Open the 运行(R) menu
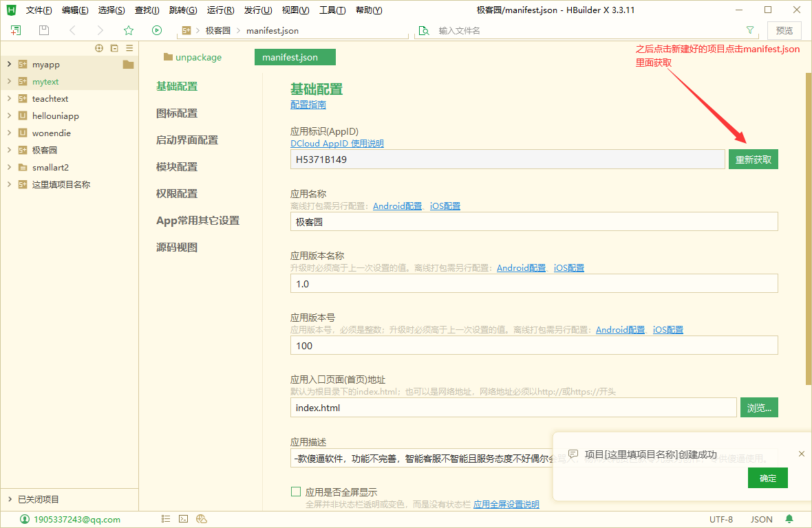The height and width of the screenshot is (528, 812). click(221, 10)
